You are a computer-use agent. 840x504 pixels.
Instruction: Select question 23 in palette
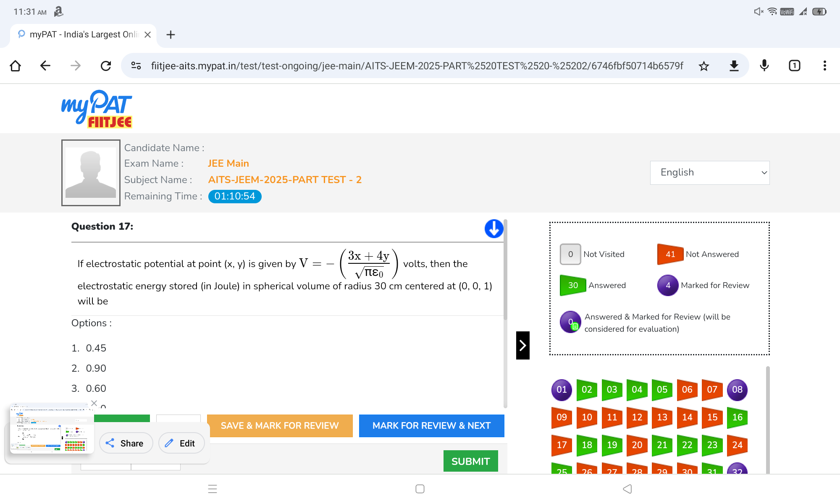712,445
